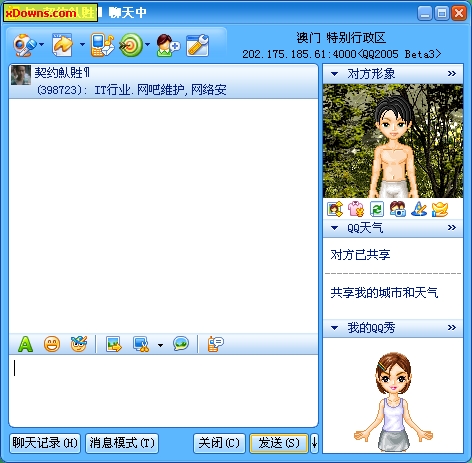472x463 pixels.
Task: Maximize the chat window
Action: (x=442, y=13)
